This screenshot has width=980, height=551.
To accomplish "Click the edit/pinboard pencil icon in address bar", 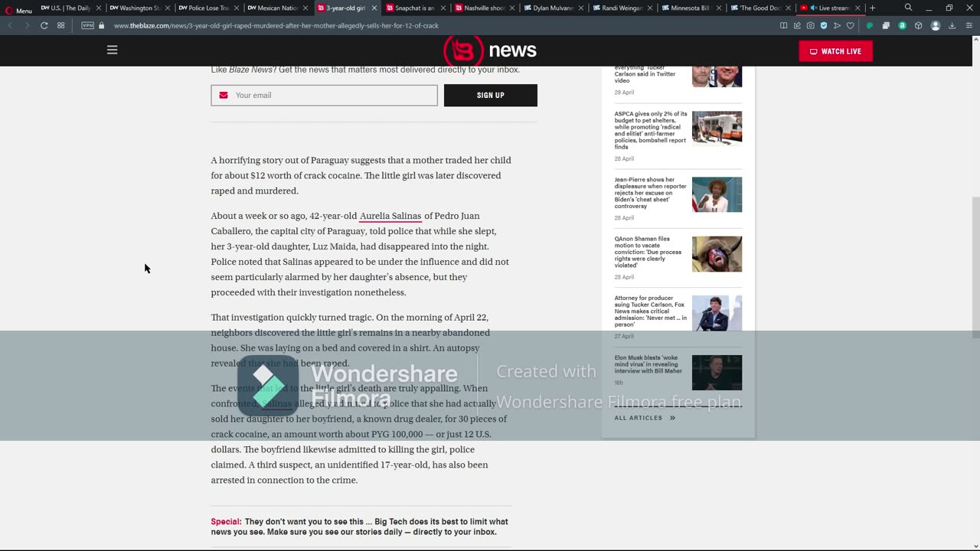I will pyautogui.click(x=797, y=25).
